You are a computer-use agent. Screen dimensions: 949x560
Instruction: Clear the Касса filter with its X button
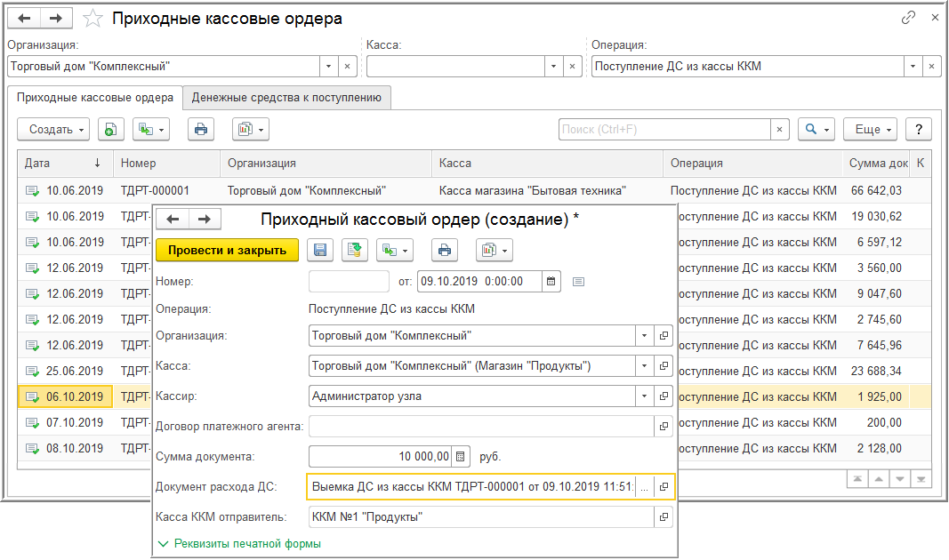(572, 67)
